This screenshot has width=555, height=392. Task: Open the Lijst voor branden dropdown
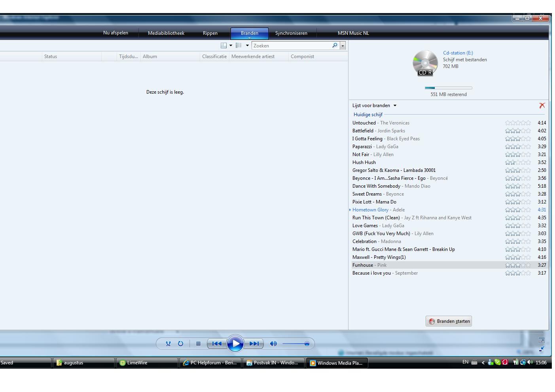[x=374, y=106]
